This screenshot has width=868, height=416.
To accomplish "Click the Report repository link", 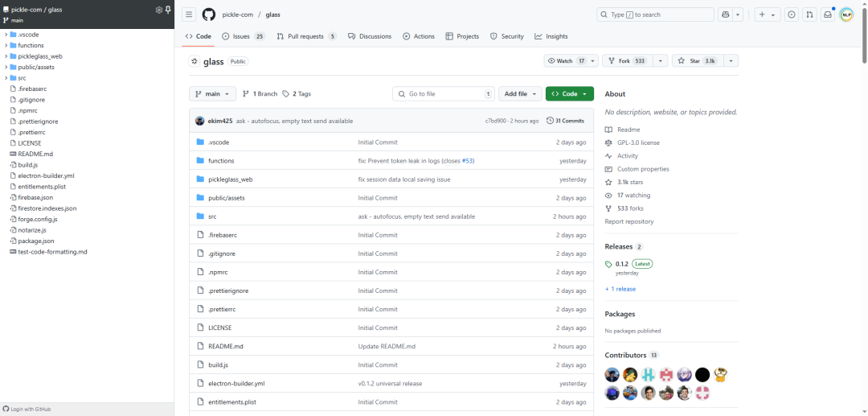I will (x=628, y=221).
